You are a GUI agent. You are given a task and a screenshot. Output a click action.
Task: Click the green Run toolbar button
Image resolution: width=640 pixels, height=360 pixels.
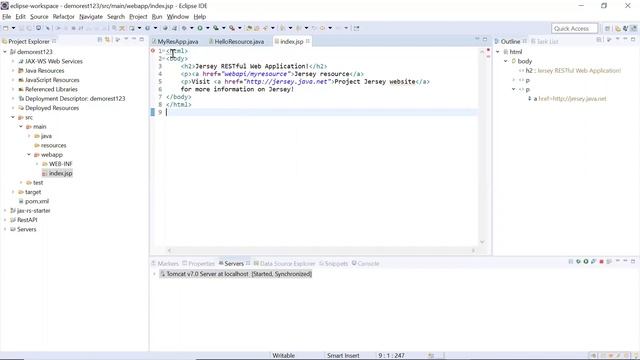[x=200, y=28]
